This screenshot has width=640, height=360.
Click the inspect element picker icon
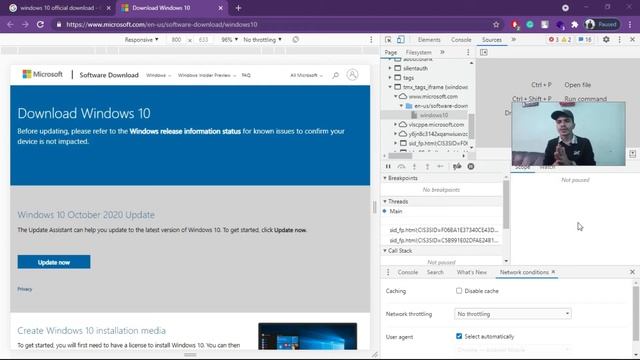(x=388, y=40)
